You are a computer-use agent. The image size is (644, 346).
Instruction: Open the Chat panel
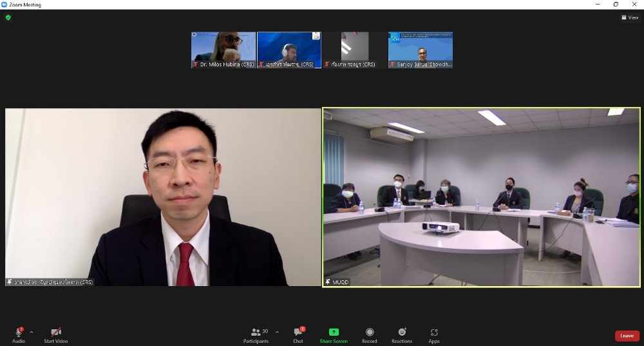click(x=298, y=332)
